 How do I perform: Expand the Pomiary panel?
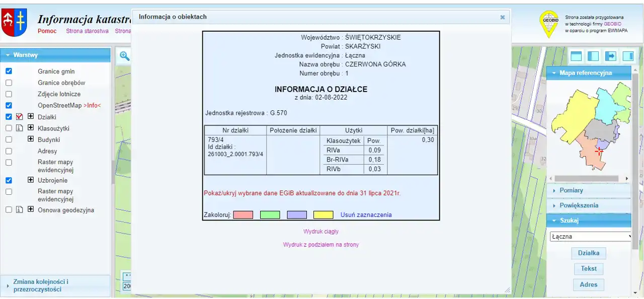(571, 190)
